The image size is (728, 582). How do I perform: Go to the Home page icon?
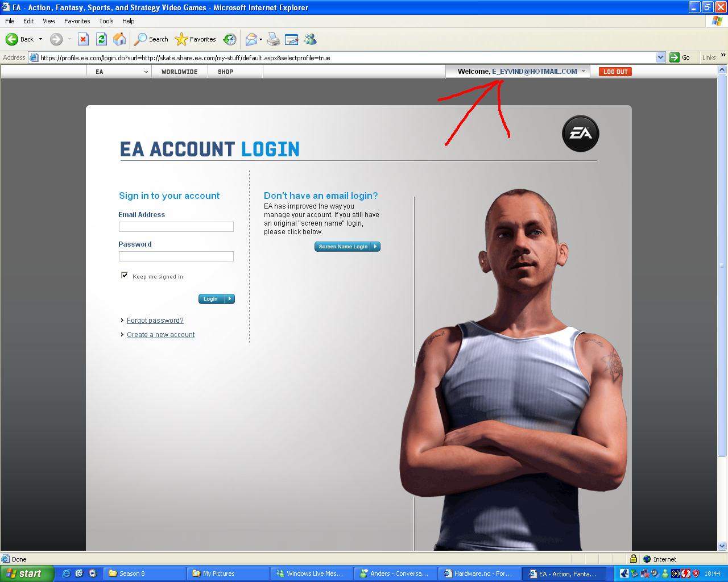pos(119,39)
